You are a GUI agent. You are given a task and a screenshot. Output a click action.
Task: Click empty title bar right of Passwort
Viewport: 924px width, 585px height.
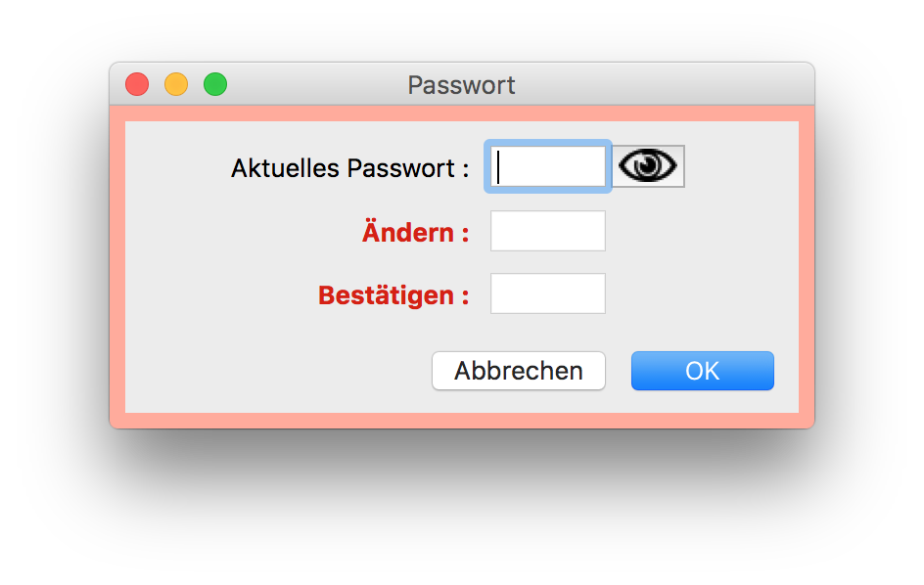pyautogui.click(x=666, y=85)
